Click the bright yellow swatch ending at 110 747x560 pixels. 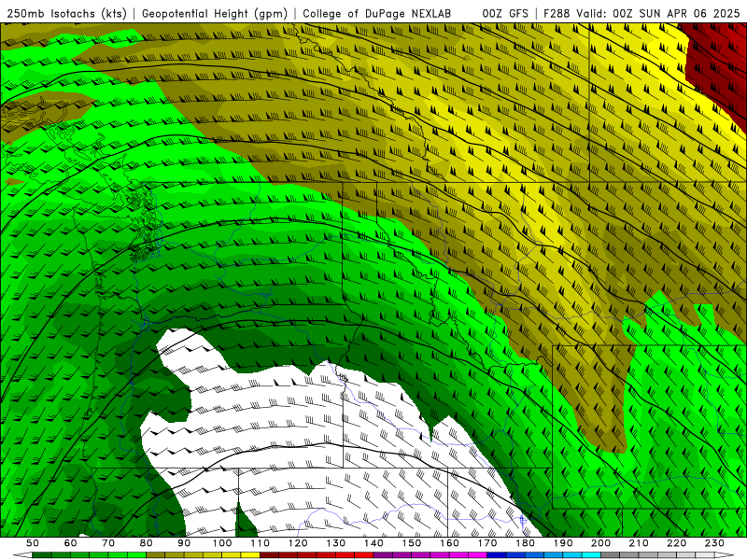pos(250,555)
